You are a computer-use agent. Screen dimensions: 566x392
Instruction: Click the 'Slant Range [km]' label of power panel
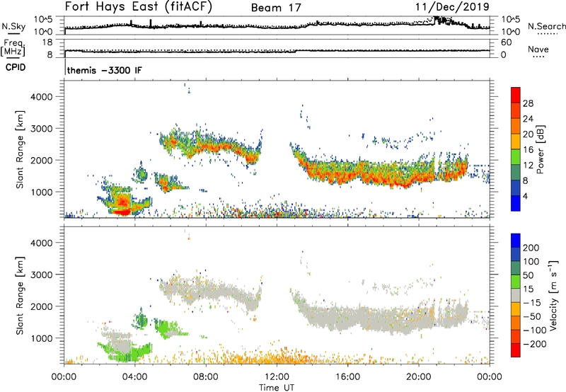20,149
